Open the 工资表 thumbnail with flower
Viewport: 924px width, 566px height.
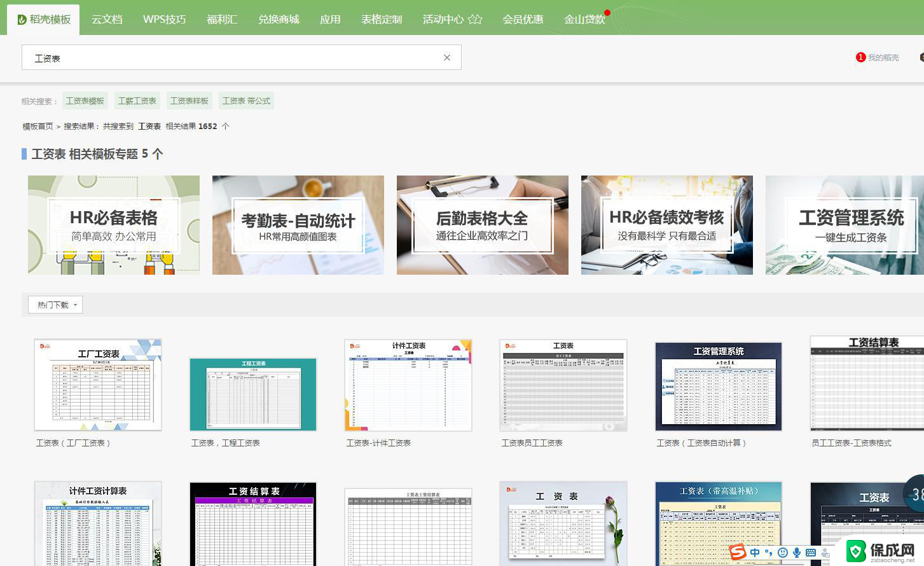pyautogui.click(x=563, y=523)
